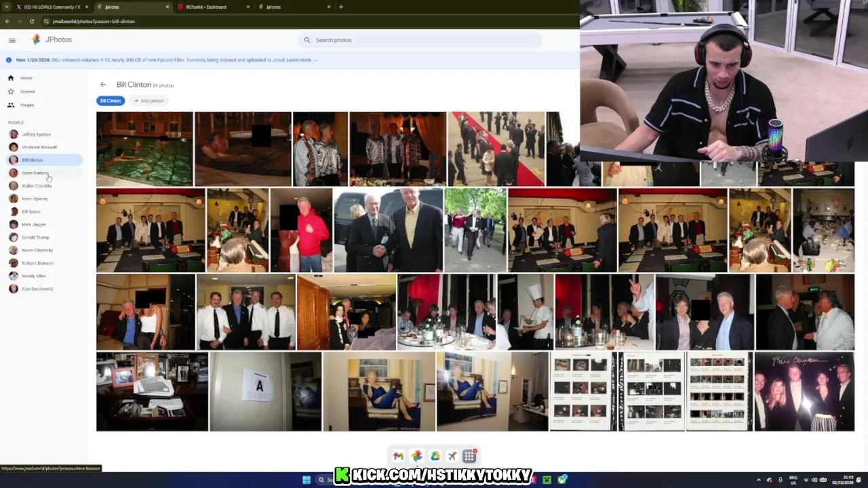Open the thumbnail with letter A sign

[x=265, y=391]
